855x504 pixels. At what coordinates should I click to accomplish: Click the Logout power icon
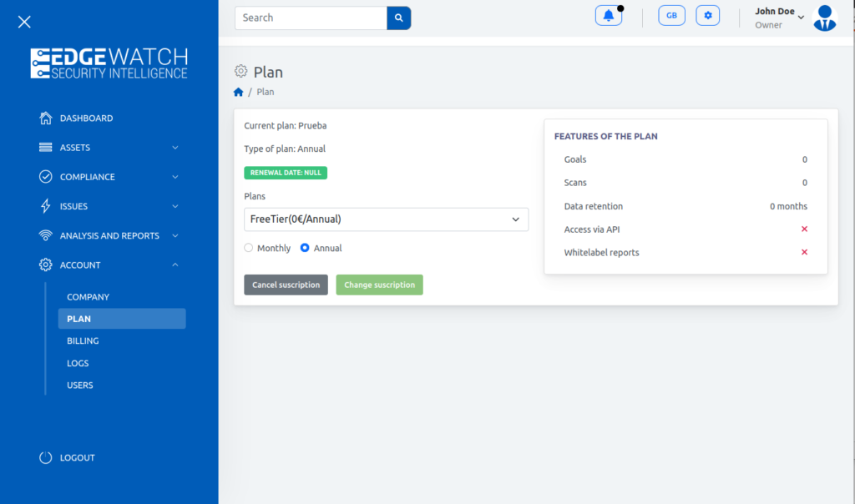[x=46, y=457]
